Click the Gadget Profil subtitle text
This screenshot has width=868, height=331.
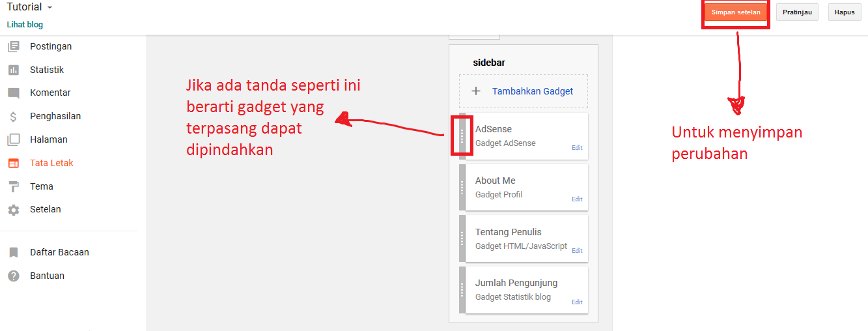[x=499, y=194]
